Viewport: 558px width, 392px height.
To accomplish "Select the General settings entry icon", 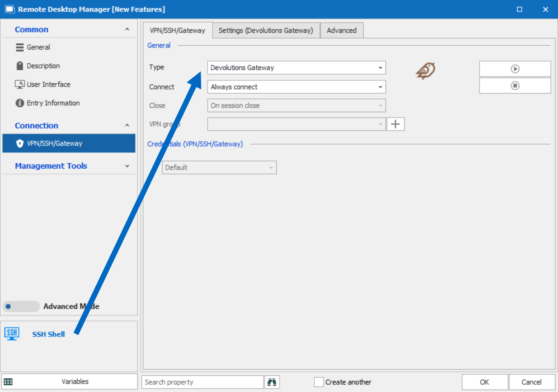I will tap(20, 47).
